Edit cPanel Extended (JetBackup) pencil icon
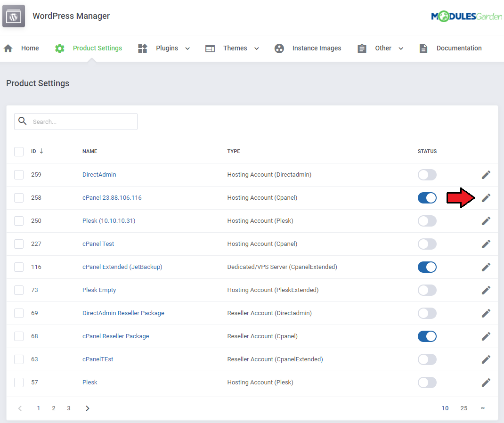Screen dimensions: 504x423 [x=486, y=267]
